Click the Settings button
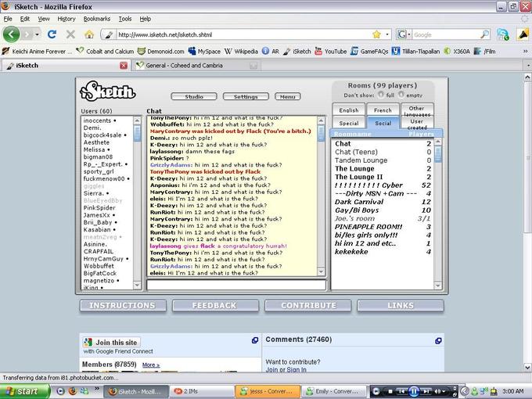The image size is (532, 399). pyautogui.click(x=246, y=97)
